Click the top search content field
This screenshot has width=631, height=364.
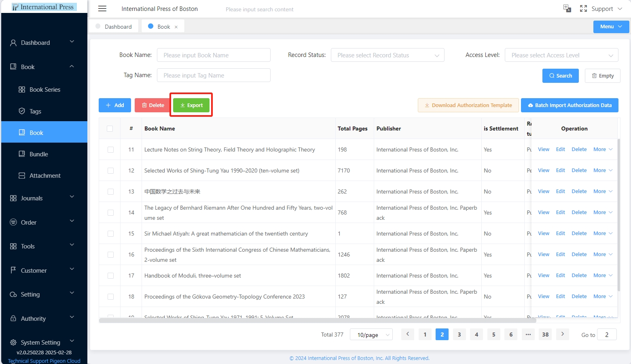260,9
